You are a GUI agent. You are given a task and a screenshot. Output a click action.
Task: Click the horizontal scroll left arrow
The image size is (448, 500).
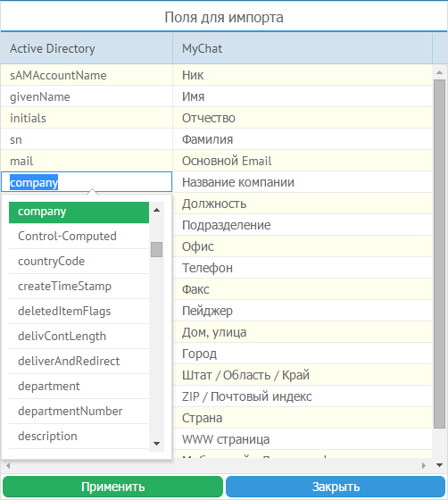coord(8,465)
